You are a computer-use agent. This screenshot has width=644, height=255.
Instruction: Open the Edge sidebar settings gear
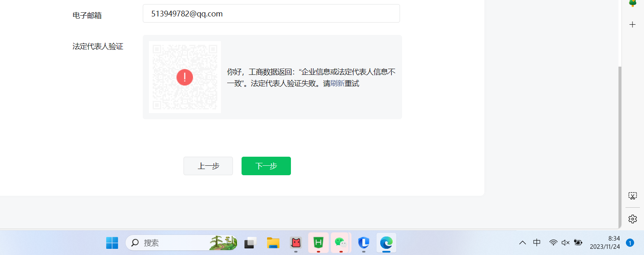pyautogui.click(x=633, y=219)
